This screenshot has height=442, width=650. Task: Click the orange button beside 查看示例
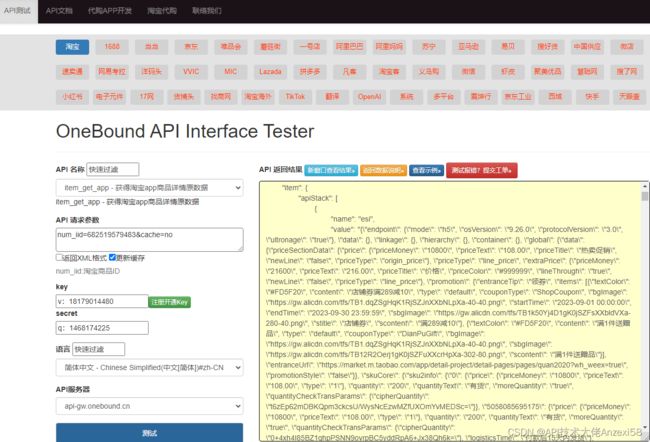[383, 170]
